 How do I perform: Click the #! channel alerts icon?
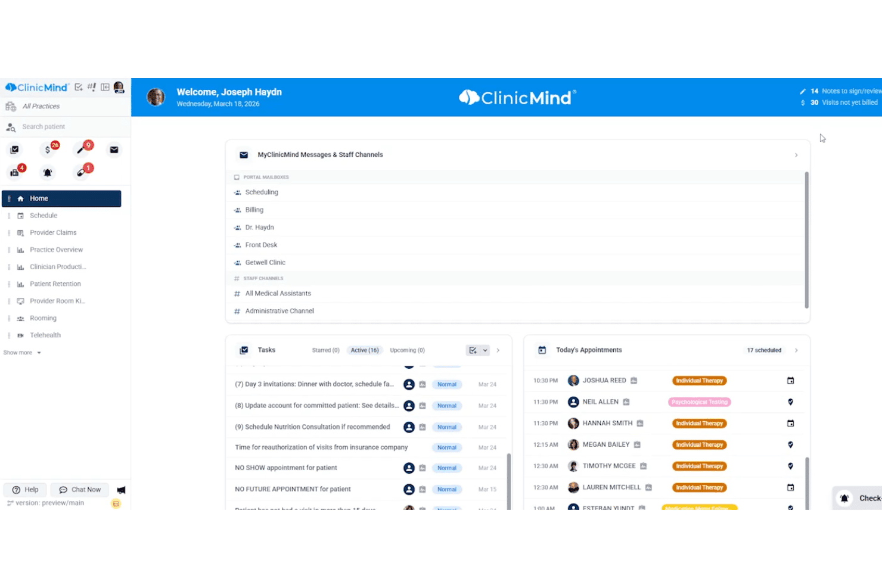[92, 87]
